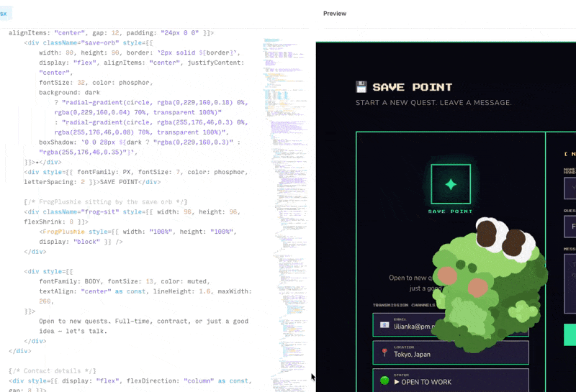Click the 'FrogPlushie sitting by the save orb' comment
This screenshot has width=576, height=392.
coord(106,202)
